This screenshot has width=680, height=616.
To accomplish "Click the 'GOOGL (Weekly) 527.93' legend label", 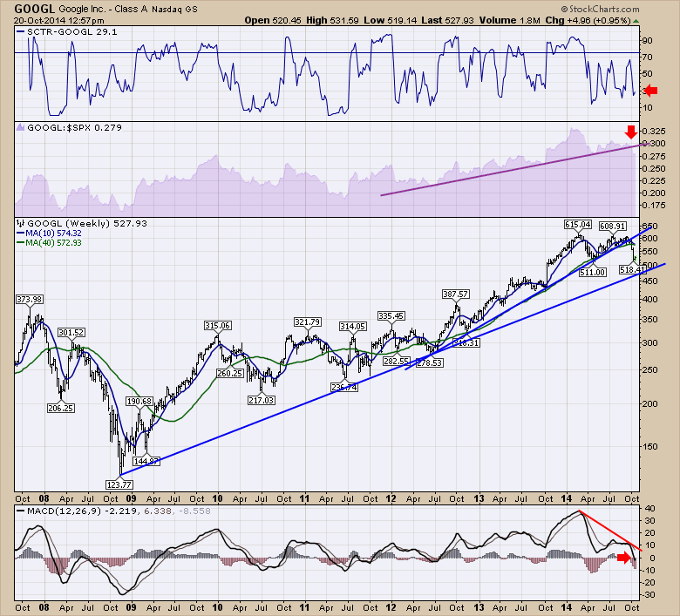I will [x=86, y=224].
